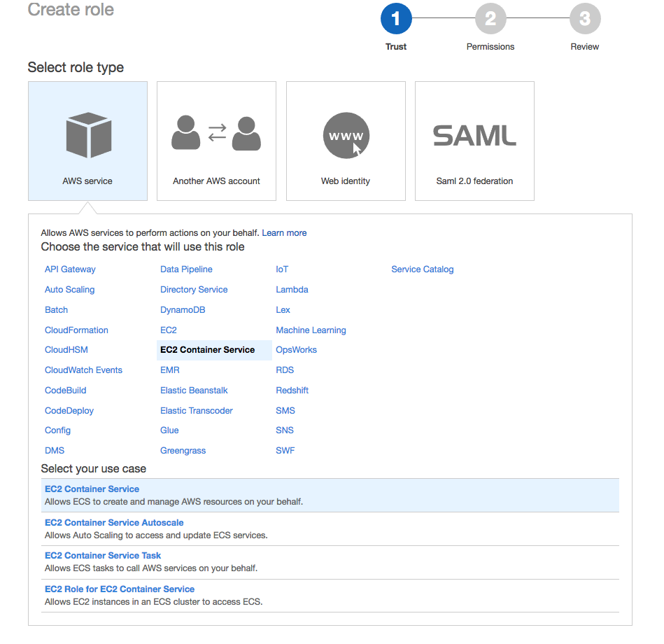Select Lambda service
The image size is (664, 644).
pyautogui.click(x=292, y=290)
